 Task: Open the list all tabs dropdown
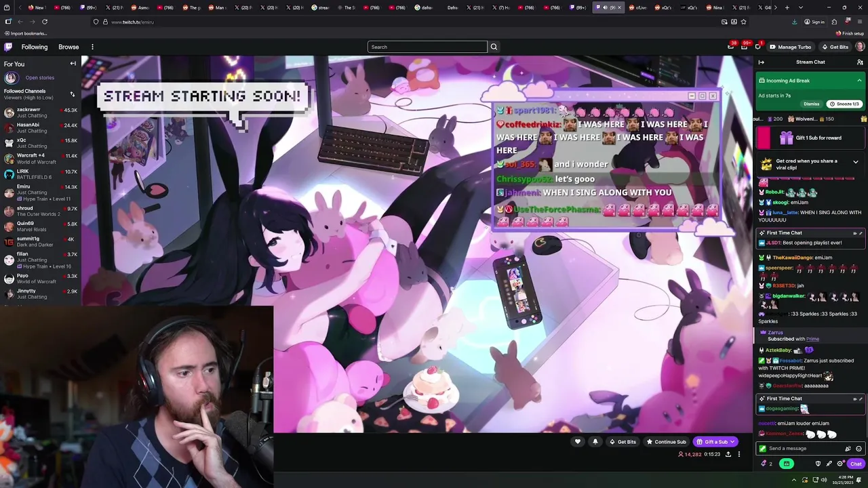click(x=801, y=7)
